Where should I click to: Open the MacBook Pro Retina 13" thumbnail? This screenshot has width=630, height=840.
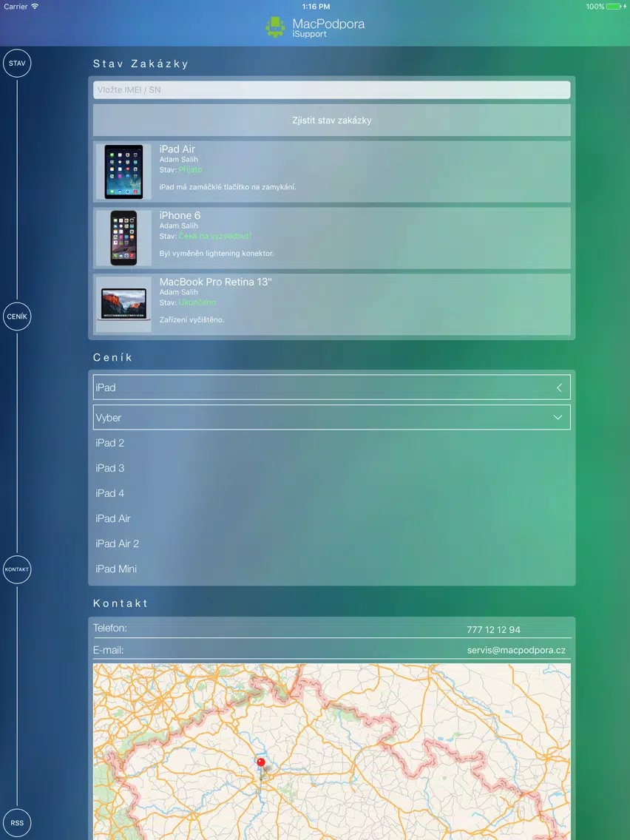click(x=123, y=305)
